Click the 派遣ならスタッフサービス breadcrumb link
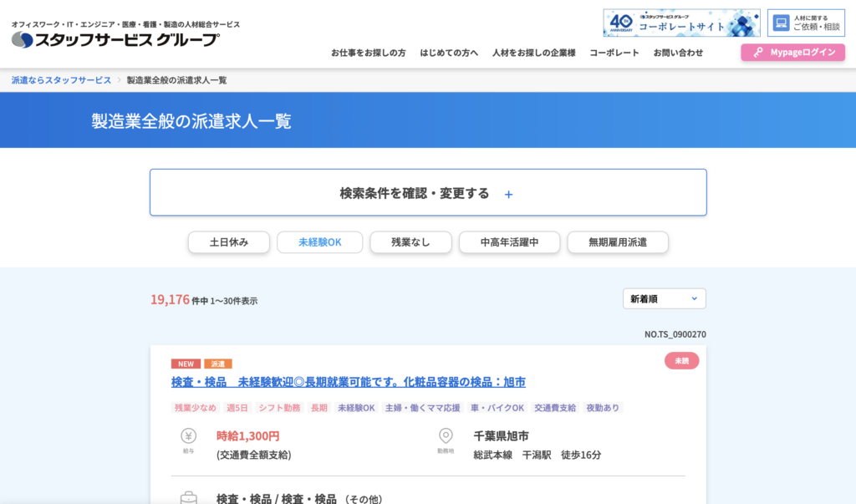This screenshot has width=856, height=504. coord(61,80)
